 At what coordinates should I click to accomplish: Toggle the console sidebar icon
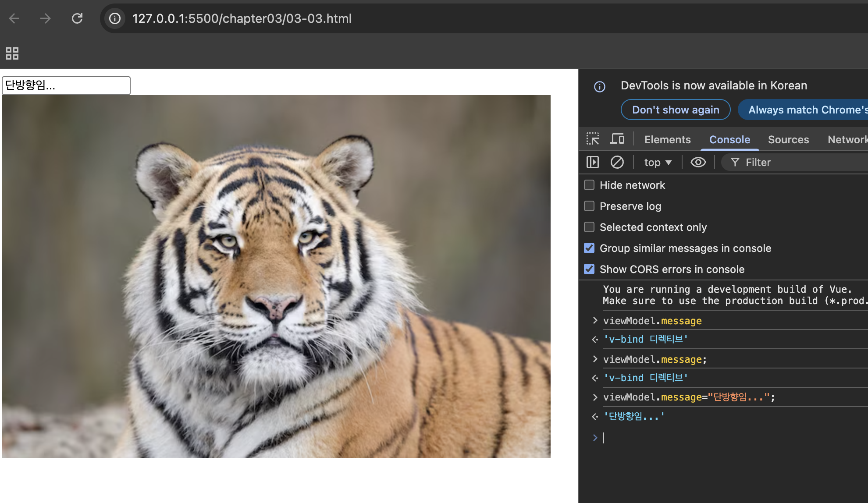(593, 162)
